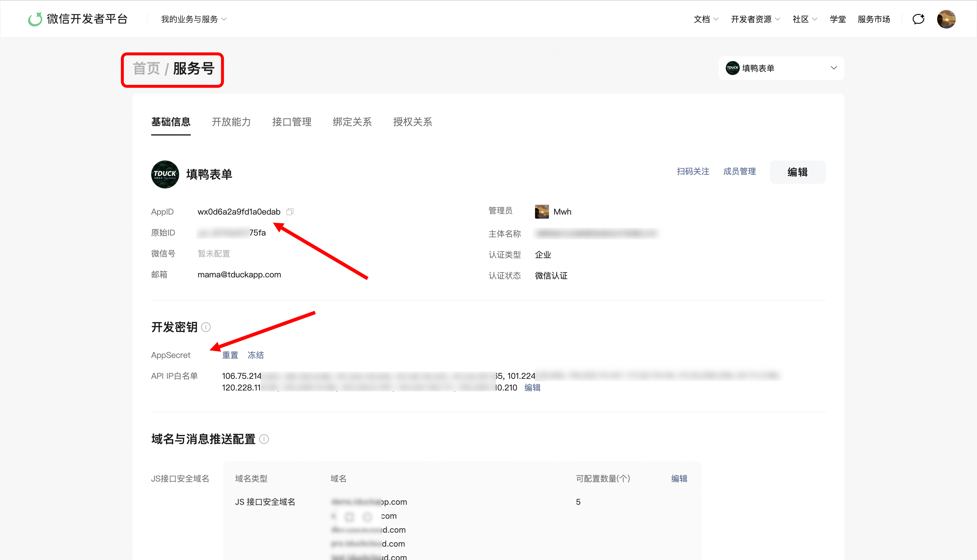Expand the 文档 menu
The width and height of the screenshot is (977, 560).
(x=706, y=19)
